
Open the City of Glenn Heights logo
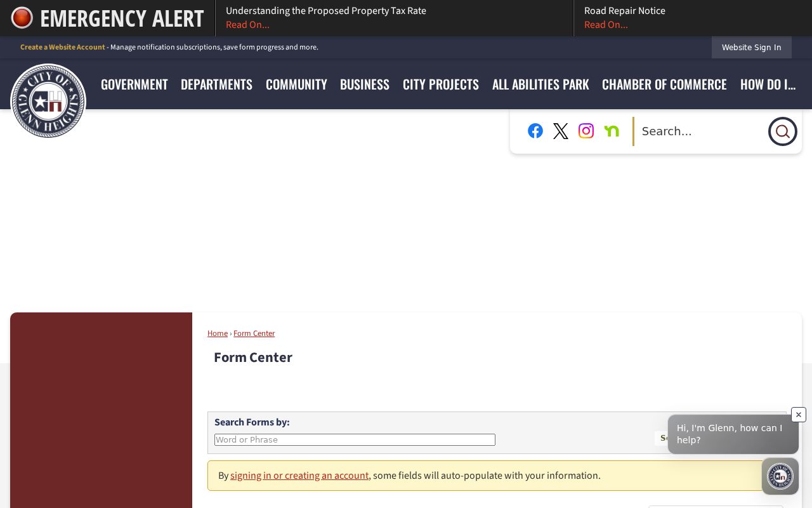pyautogui.click(x=48, y=100)
